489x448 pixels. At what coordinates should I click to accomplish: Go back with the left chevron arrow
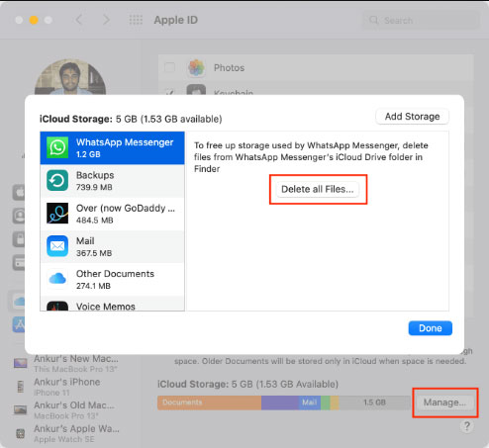pyautogui.click(x=78, y=20)
